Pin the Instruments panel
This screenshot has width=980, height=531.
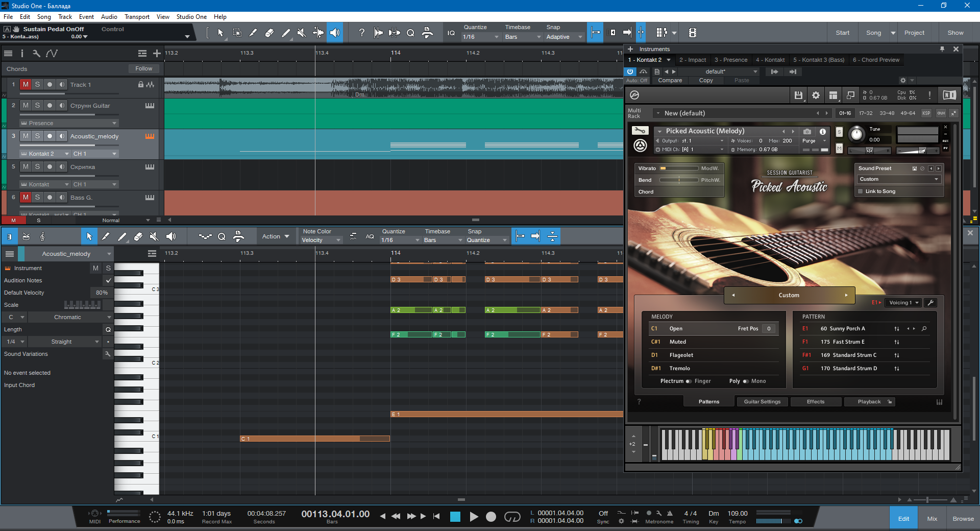tap(942, 49)
